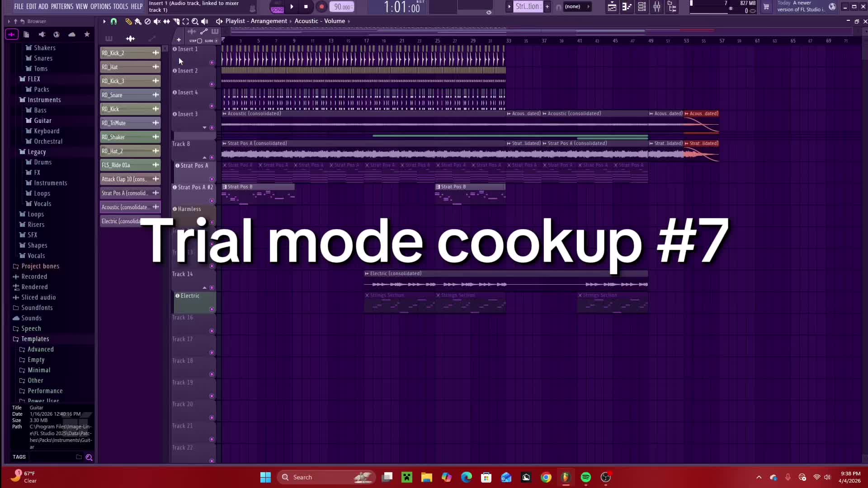The height and width of the screenshot is (488, 868).
Task: Switch to the browser cloud sounds tab
Action: coord(72,34)
